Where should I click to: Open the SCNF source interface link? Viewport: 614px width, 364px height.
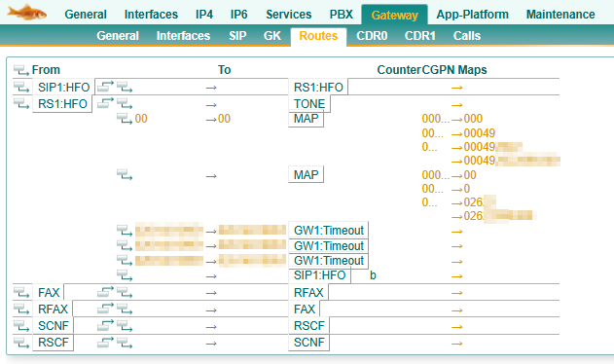[x=54, y=326]
